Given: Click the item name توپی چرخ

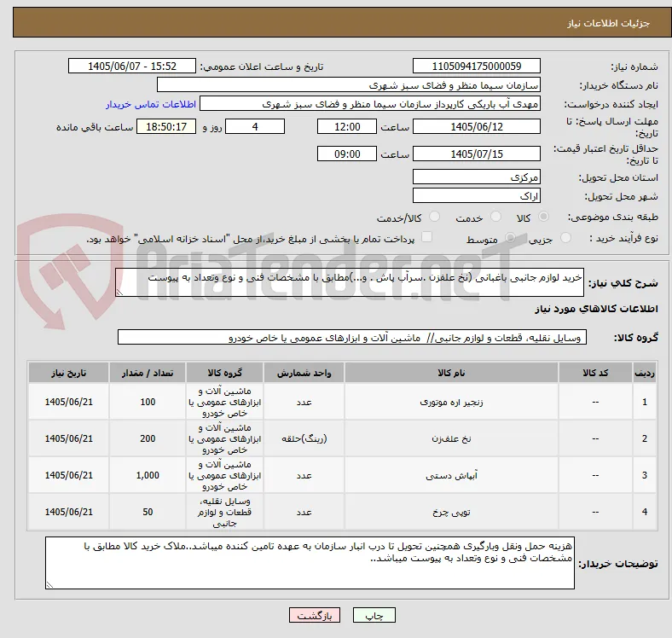Looking at the screenshot, I should pyautogui.click(x=451, y=512).
